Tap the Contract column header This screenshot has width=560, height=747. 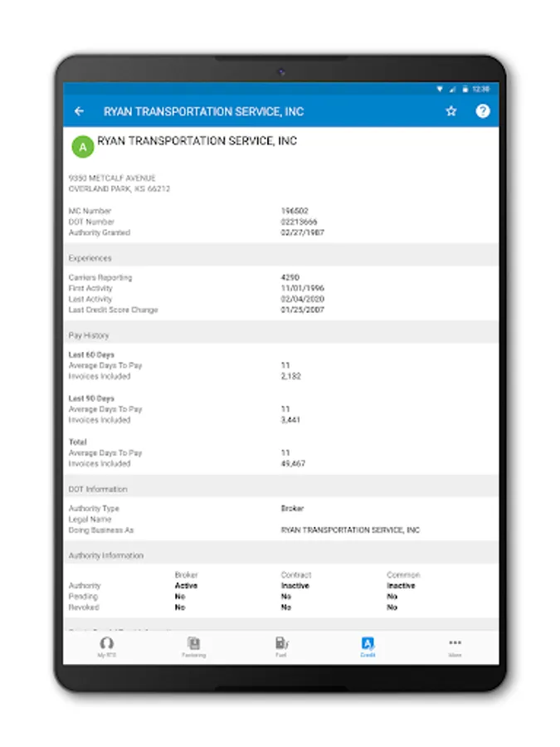coord(296,574)
